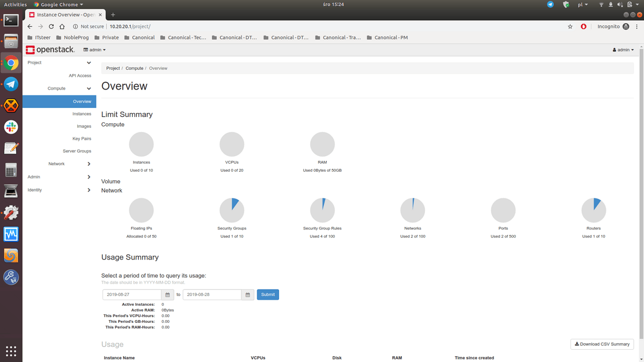
Task: Launch the system monitor from the dock
Action: tap(11, 234)
